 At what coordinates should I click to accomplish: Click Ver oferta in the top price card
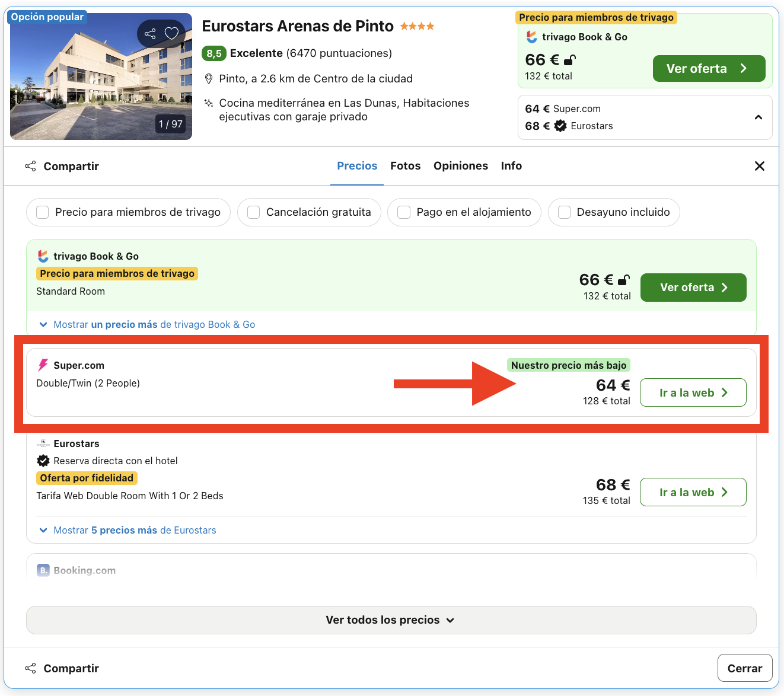pyautogui.click(x=709, y=69)
